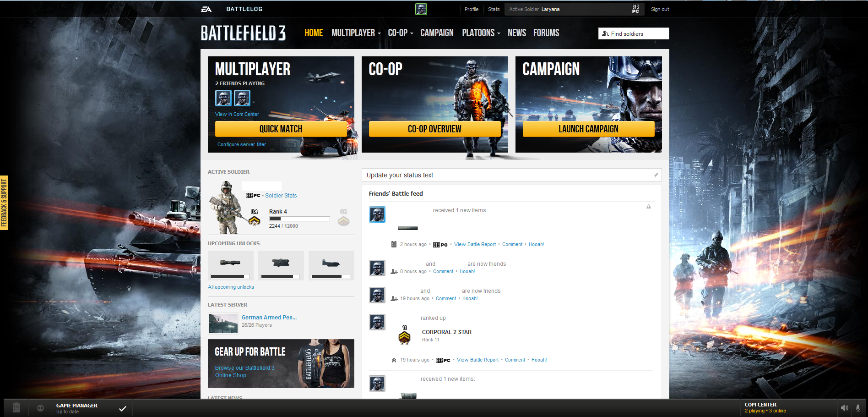Viewport: 868px width, 417px height.
Task: Click avatar on the 8 hours ago friendship post
Action: (377, 268)
